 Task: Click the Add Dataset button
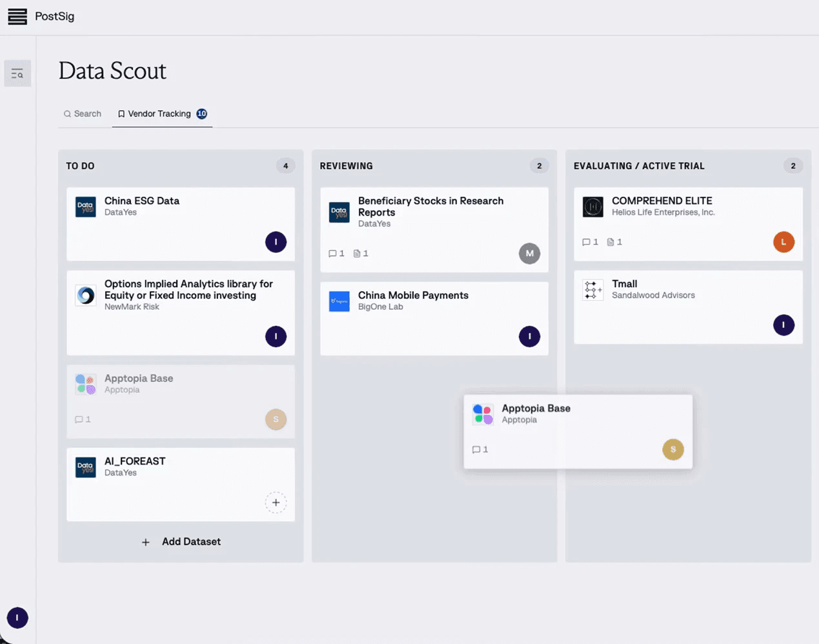pyautogui.click(x=181, y=542)
